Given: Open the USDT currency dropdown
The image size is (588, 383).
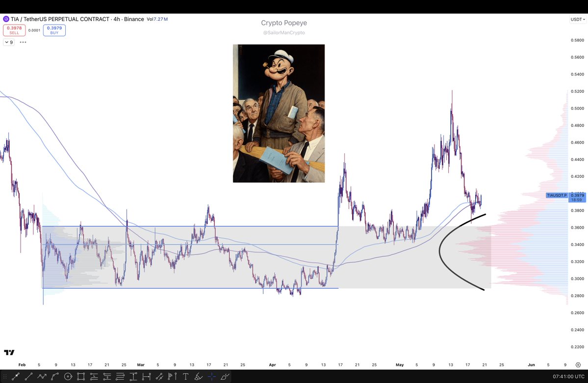Looking at the screenshot, I should coord(578,19).
